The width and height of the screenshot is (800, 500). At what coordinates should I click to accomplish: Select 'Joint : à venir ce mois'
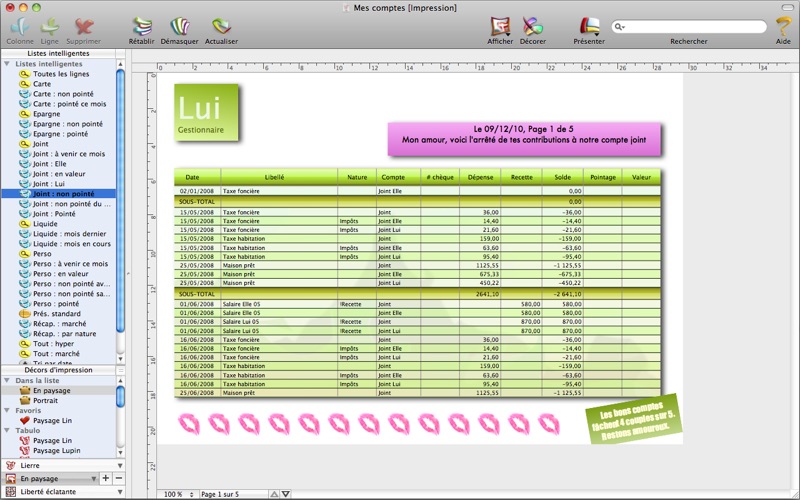click(x=69, y=154)
